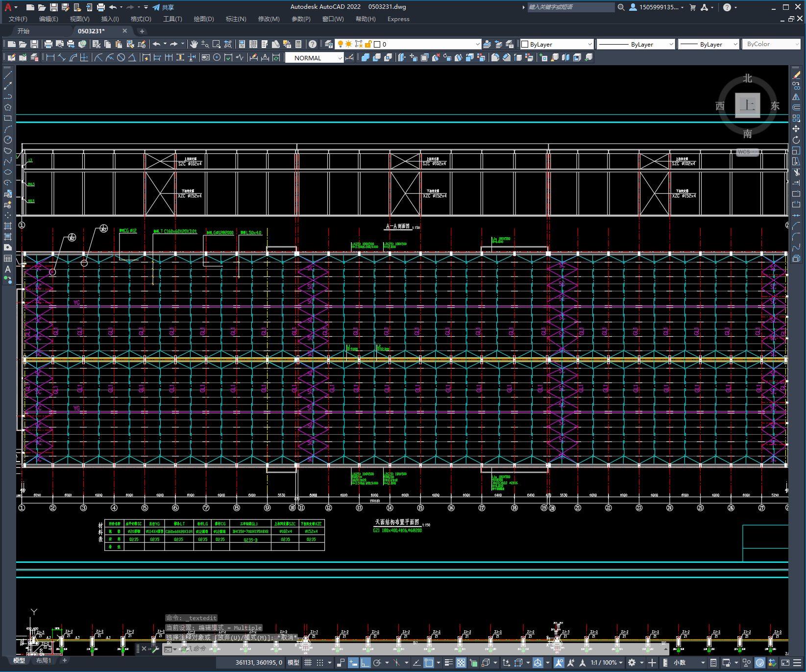Screen dimensions: 806x672
Task: Select the Multiline Text tool
Action: point(8,269)
